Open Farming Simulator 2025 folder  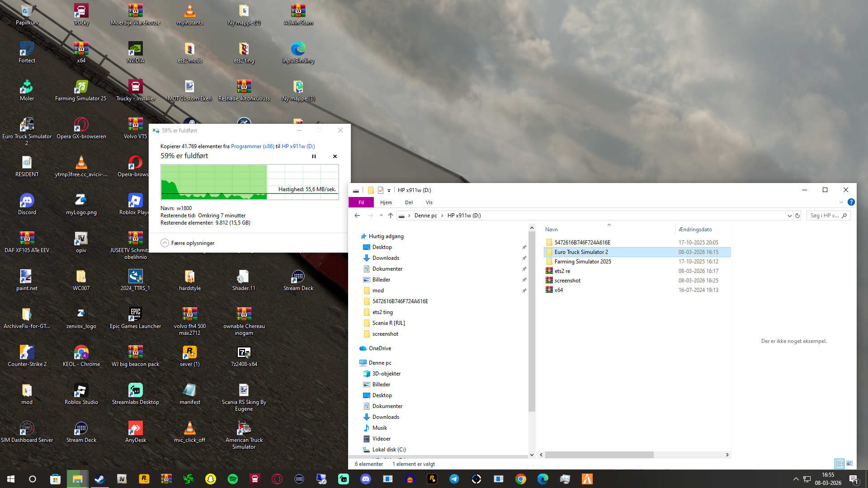pyautogui.click(x=582, y=262)
